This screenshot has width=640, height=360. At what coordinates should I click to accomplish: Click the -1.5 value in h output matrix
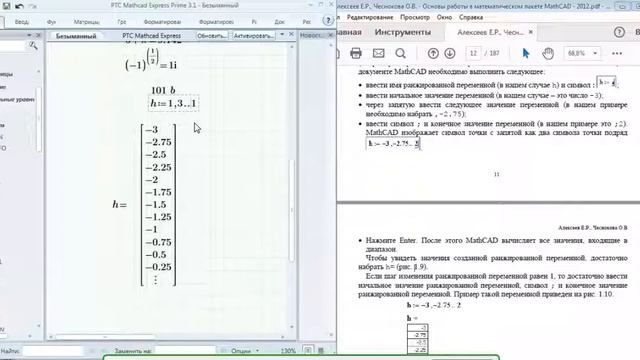tap(156, 204)
